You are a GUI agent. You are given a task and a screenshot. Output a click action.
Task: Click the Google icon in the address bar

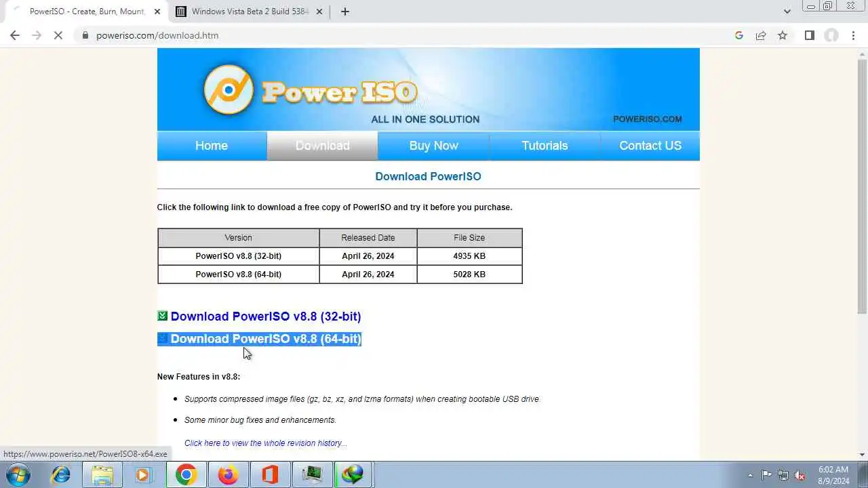(x=739, y=35)
